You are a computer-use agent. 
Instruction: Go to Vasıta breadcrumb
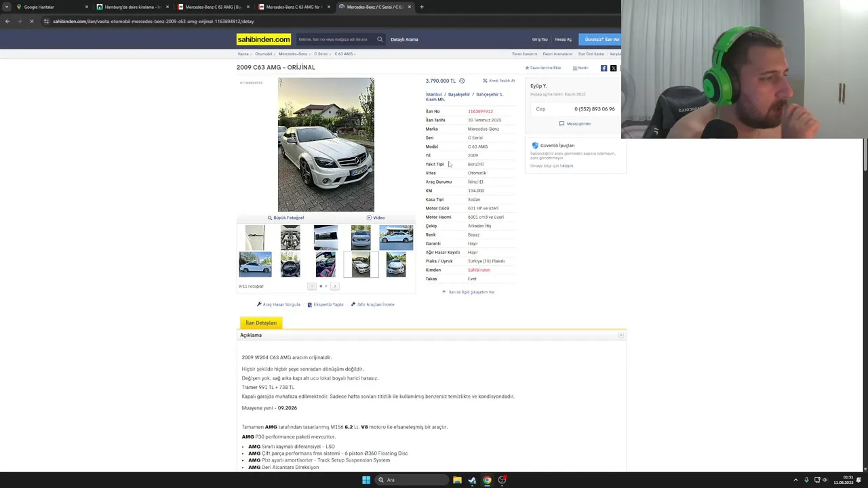click(243, 54)
